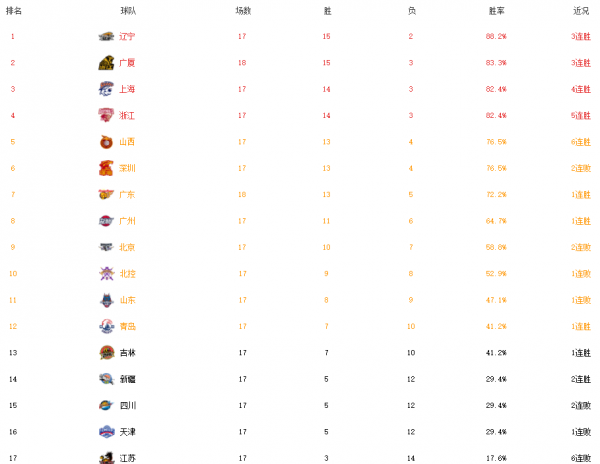Open the 深圳 team name link

point(127,168)
